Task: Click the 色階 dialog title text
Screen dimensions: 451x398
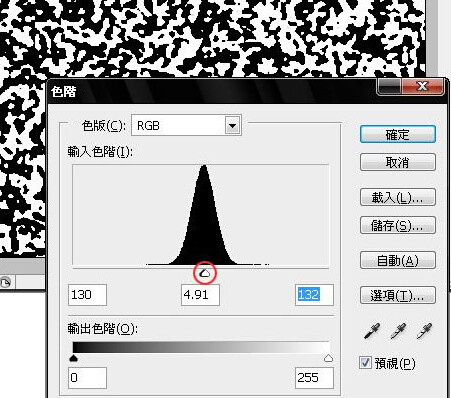Action: 64,92
